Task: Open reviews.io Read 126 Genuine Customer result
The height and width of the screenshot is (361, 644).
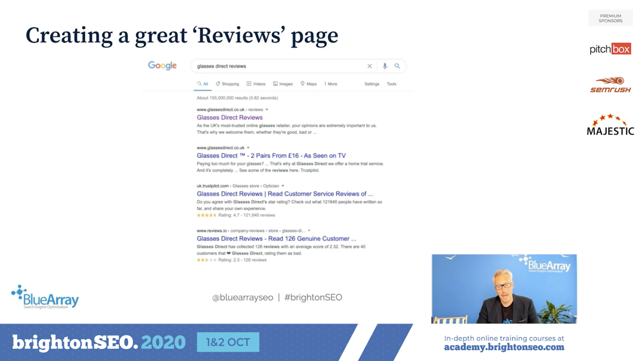Action: [x=276, y=238]
